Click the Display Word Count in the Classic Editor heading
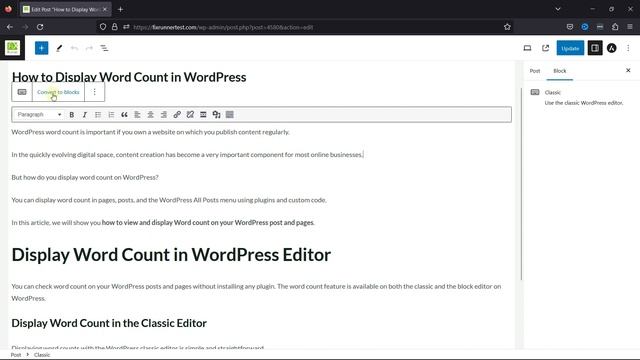This screenshot has height=360, width=640. coord(109,323)
